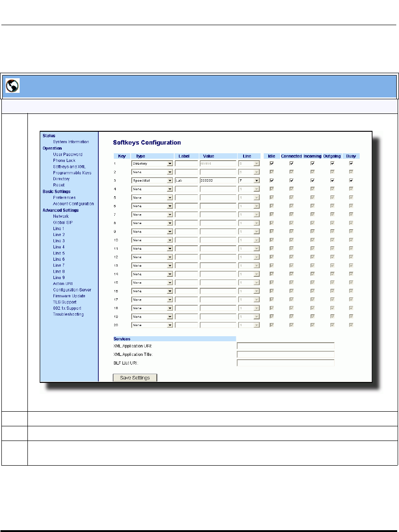399x532 pixels.
Task: Toggle Connected checkbox for key 1
Action: (x=291, y=163)
